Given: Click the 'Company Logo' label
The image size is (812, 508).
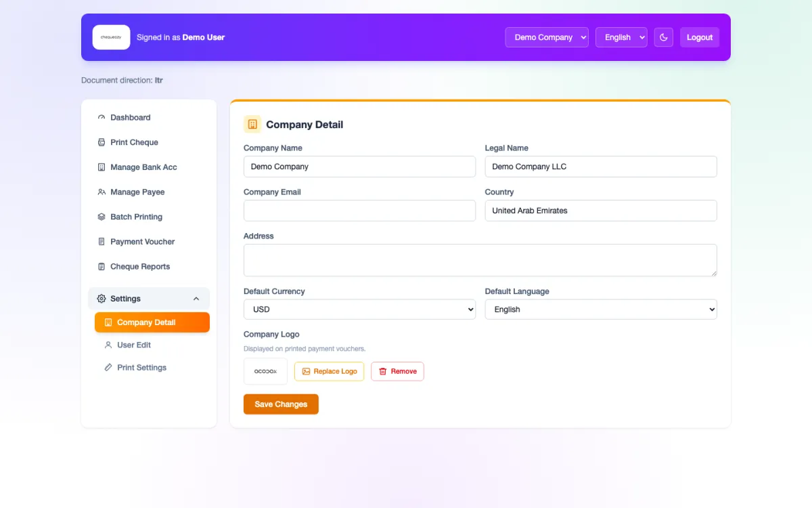Looking at the screenshot, I should coord(271,335).
